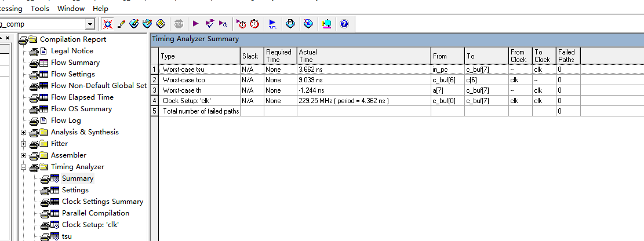Collapse the Timing Analyzer folder
Screen dimensions: 644x241
[x=23, y=167]
